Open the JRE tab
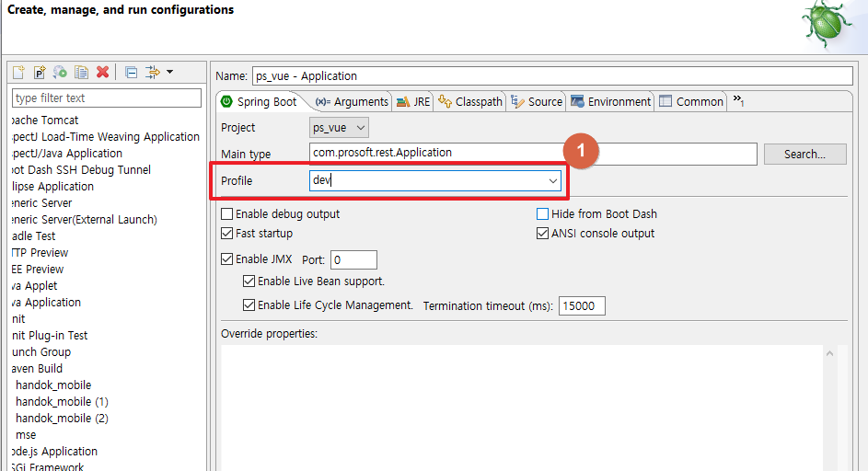This screenshot has height=471, width=868. 413,102
